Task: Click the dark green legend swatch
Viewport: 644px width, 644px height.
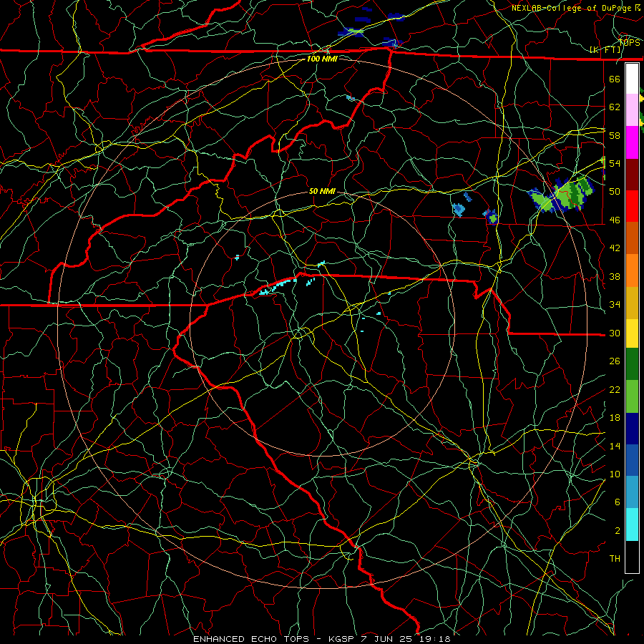Action: coord(632,364)
